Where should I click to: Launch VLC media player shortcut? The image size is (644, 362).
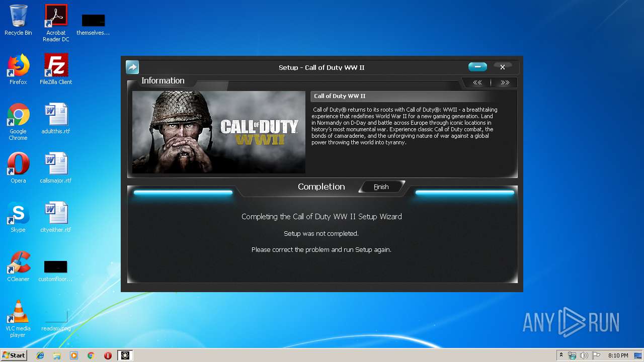click(18, 319)
